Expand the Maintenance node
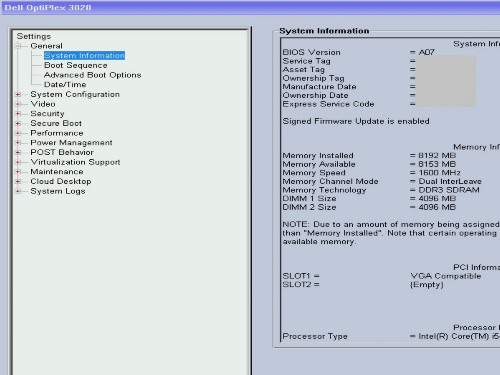500x375 pixels. [18, 172]
